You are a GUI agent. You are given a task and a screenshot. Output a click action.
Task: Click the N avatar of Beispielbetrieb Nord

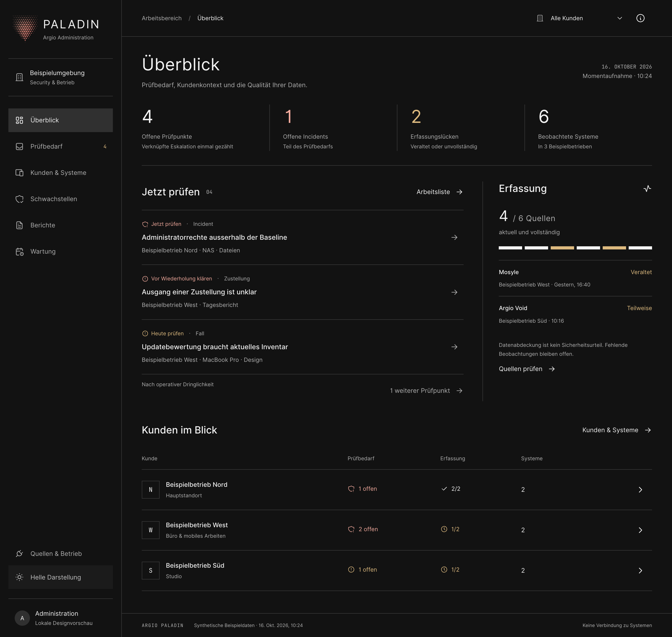click(x=151, y=489)
